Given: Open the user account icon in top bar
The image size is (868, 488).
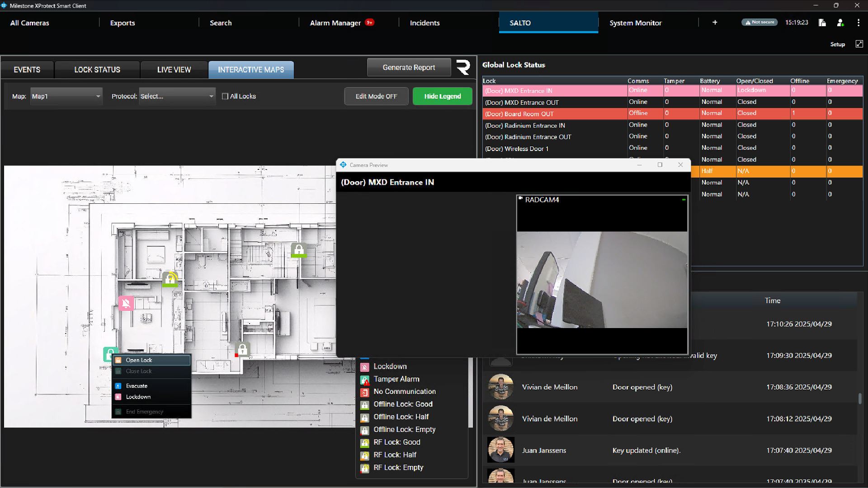Looking at the screenshot, I should [840, 23].
